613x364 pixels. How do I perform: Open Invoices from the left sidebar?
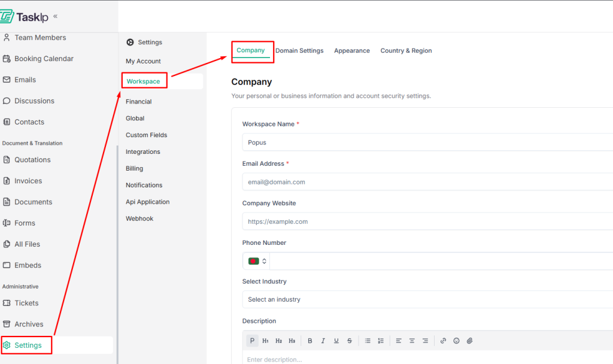[x=28, y=181]
